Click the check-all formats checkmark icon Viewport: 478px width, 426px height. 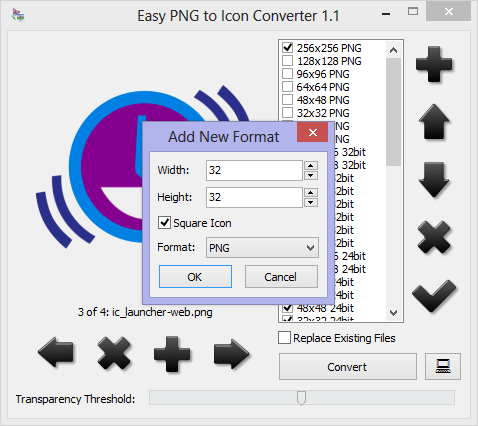(x=434, y=296)
